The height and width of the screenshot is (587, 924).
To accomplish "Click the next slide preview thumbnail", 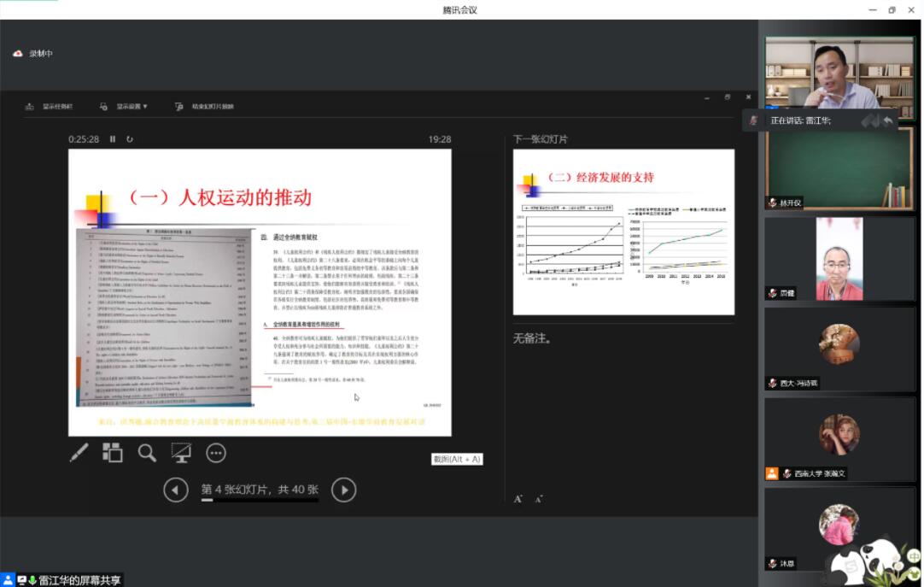I will coord(623,232).
